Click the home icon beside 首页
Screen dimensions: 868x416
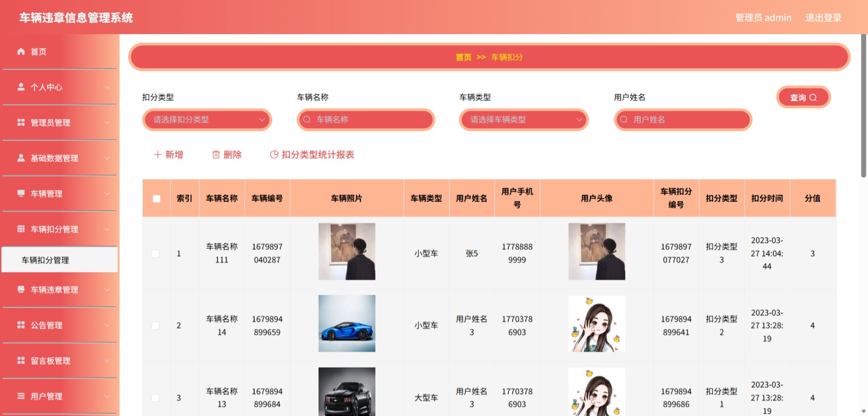[21, 51]
